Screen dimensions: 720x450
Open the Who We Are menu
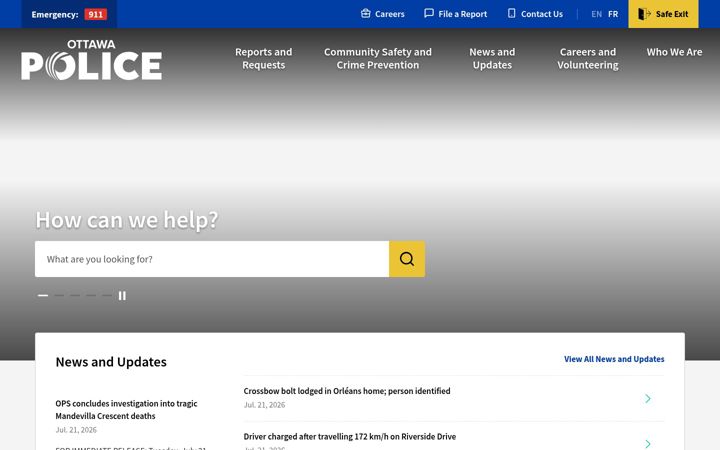coord(675,52)
